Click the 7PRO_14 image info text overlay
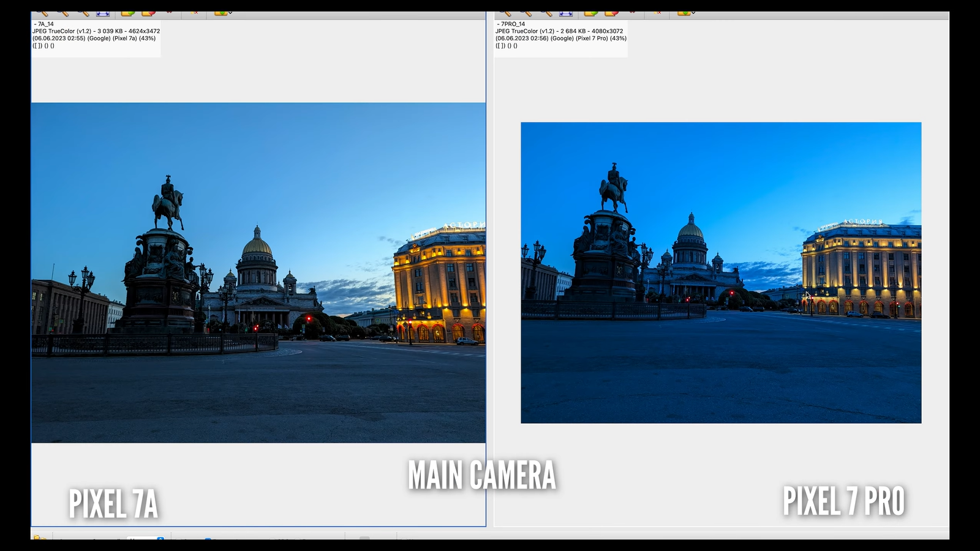980x551 pixels. tap(560, 35)
